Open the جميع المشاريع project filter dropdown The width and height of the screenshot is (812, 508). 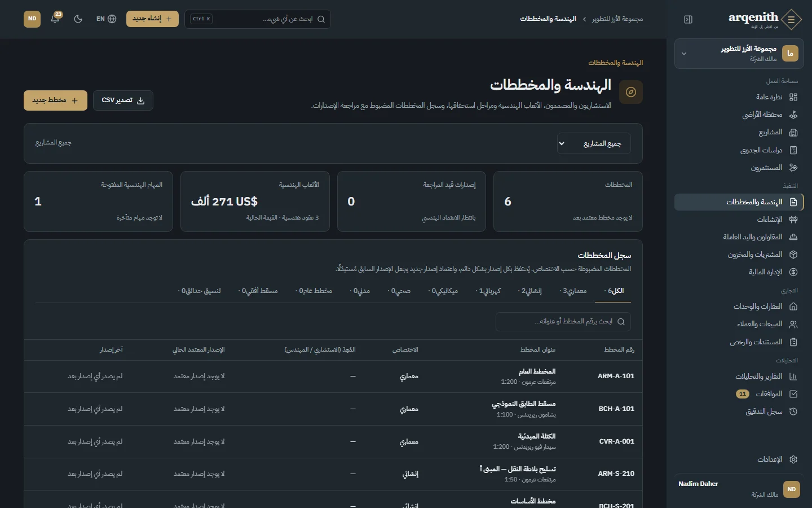point(594,143)
